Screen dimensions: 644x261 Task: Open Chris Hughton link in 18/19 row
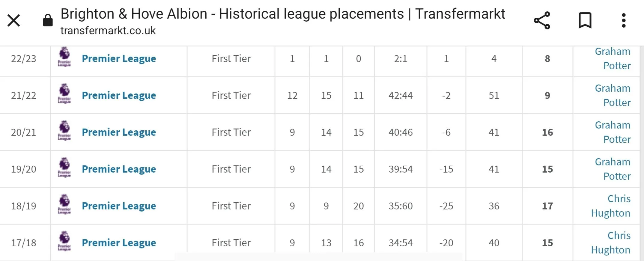click(611, 206)
